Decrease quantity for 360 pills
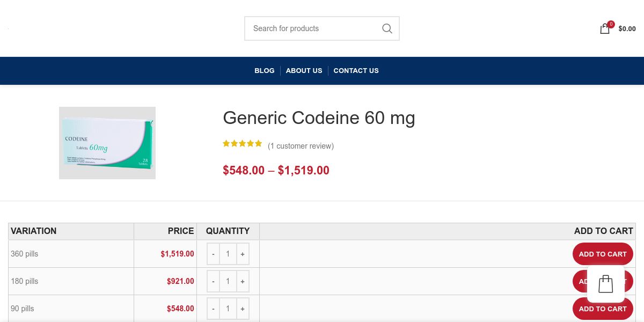 coord(213,254)
